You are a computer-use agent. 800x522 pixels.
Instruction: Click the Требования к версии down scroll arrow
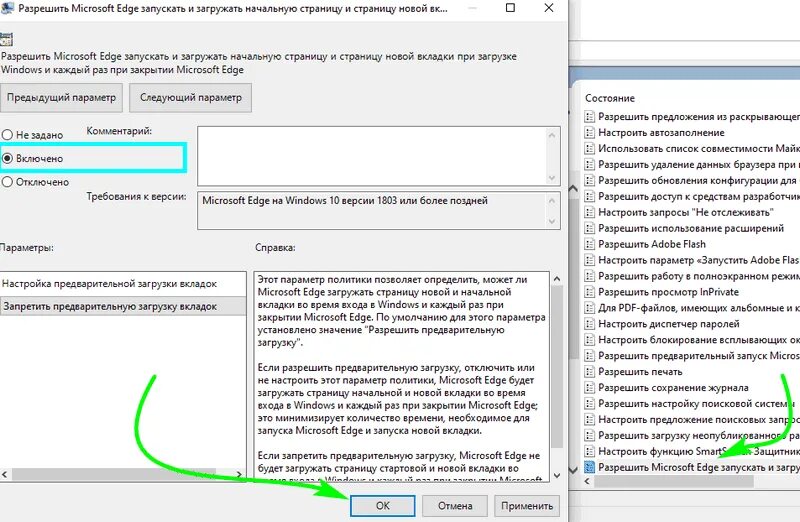pyautogui.click(x=552, y=221)
